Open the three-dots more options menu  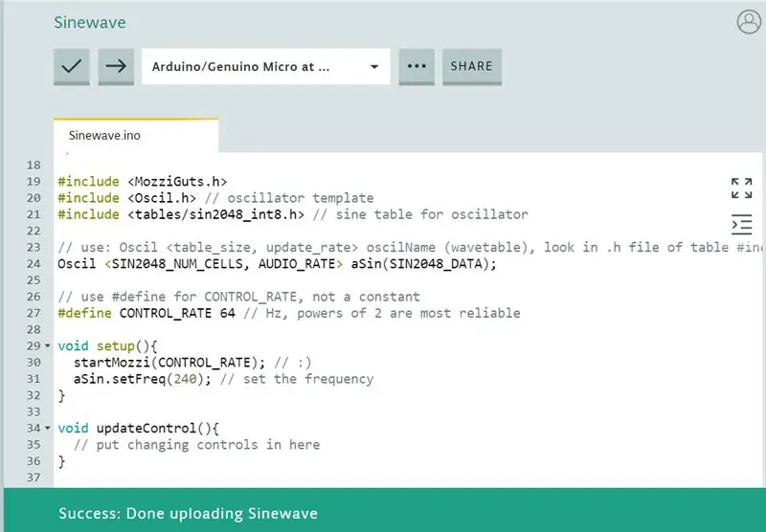417,66
